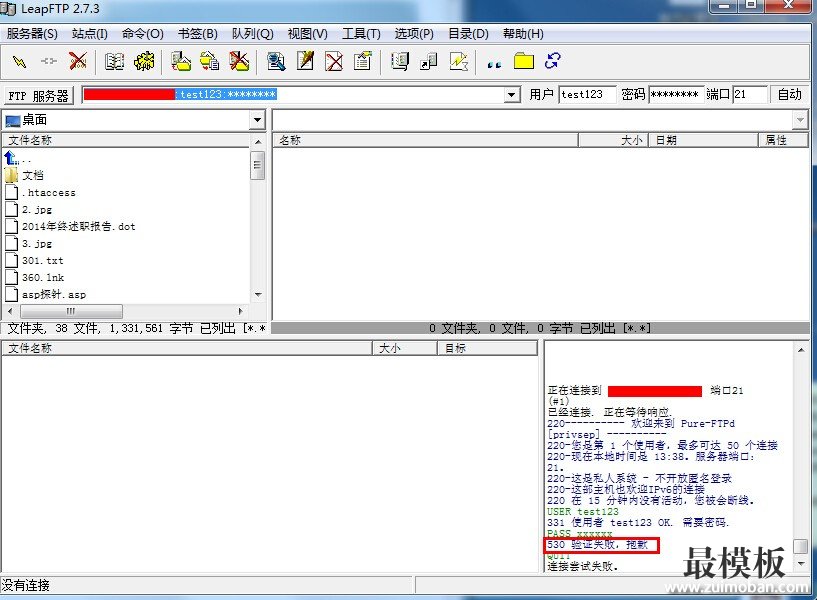Click the 密码 password field
Screen dimensions: 817x600
pos(676,95)
